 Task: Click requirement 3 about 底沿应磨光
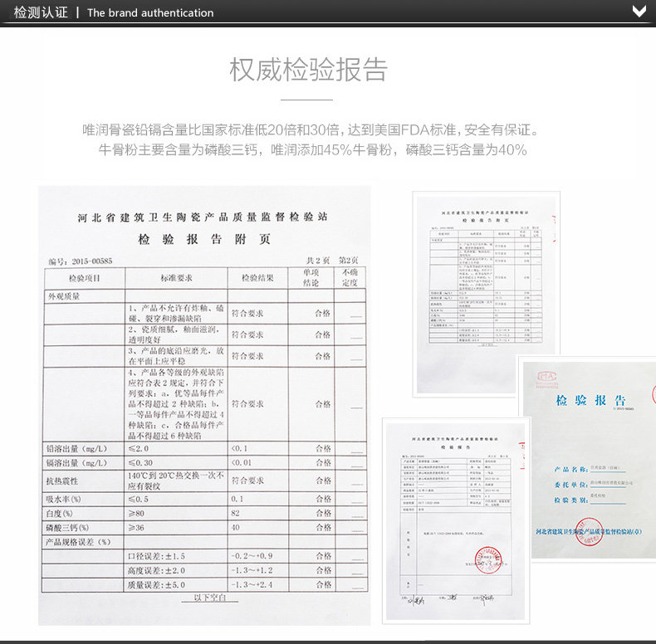(x=176, y=356)
